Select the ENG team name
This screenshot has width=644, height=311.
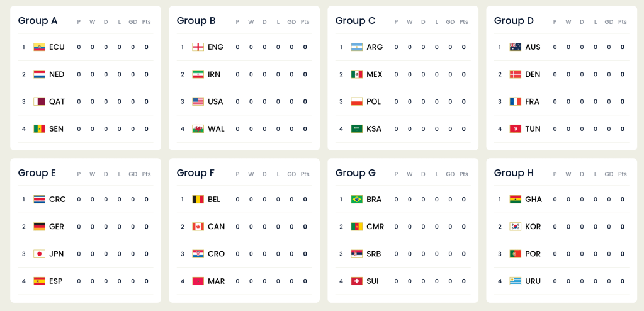point(215,47)
